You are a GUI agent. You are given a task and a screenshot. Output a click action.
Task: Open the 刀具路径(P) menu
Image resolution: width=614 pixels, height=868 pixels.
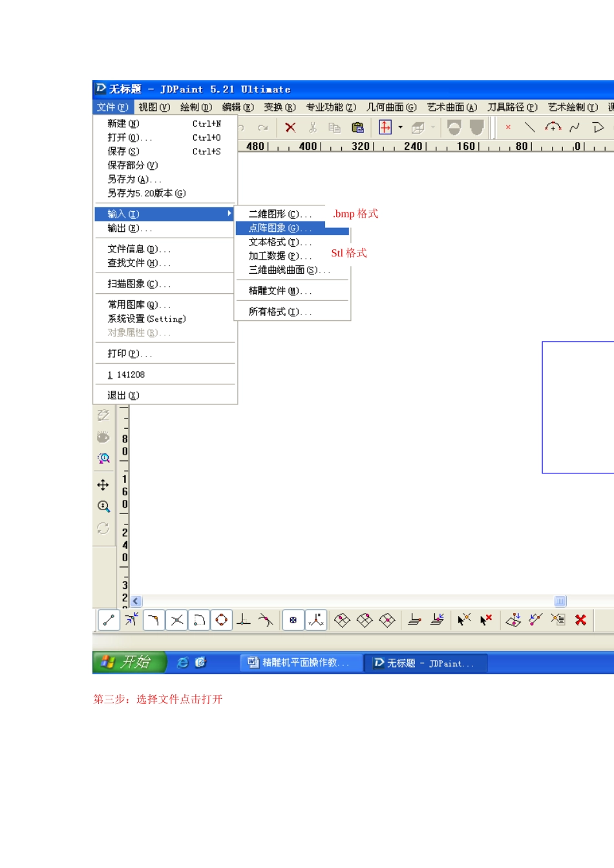(x=513, y=107)
